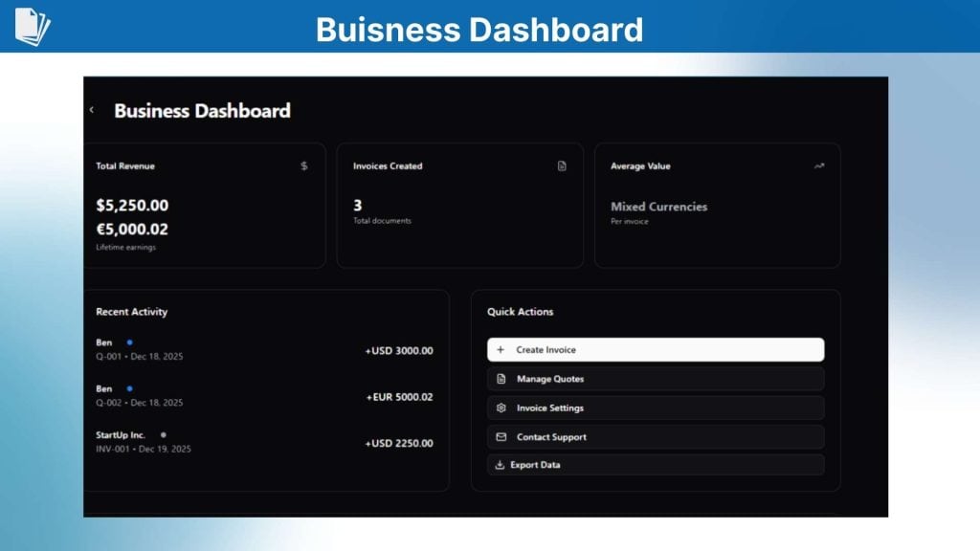Viewport: 980px width, 551px height.
Task: Click the app logo in the top-left corner
Action: [33, 25]
